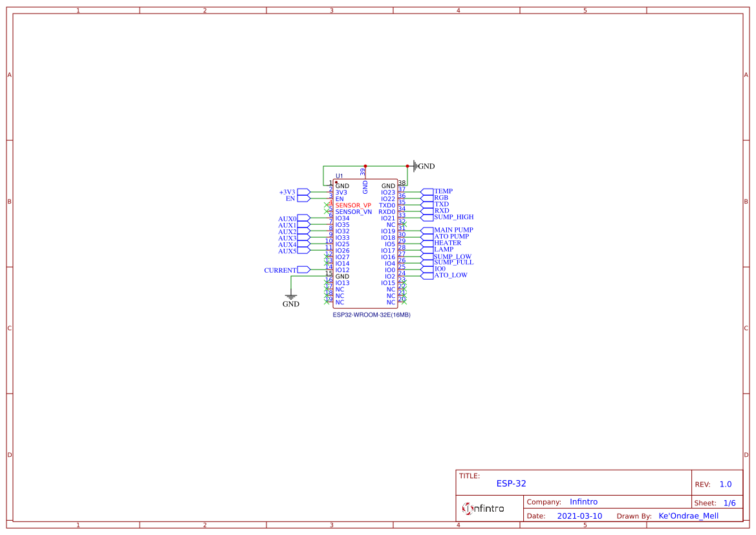Click the Ke'Ondrae_Mell drawn-by text
Viewport: 756px width, 535px height.
click(x=688, y=516)
